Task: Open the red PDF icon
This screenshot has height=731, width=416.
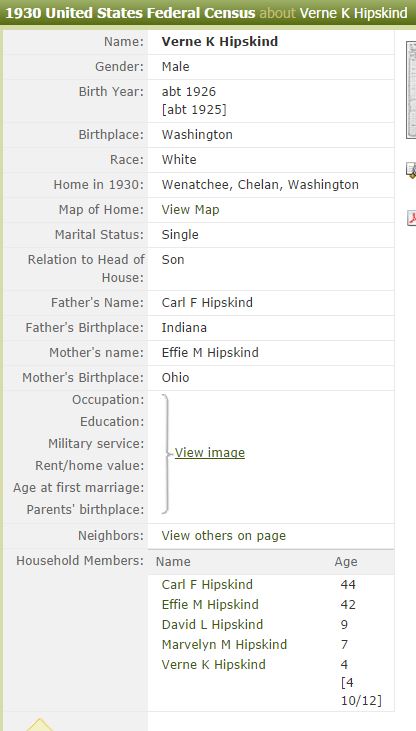Action: click(x=412, y=218)
